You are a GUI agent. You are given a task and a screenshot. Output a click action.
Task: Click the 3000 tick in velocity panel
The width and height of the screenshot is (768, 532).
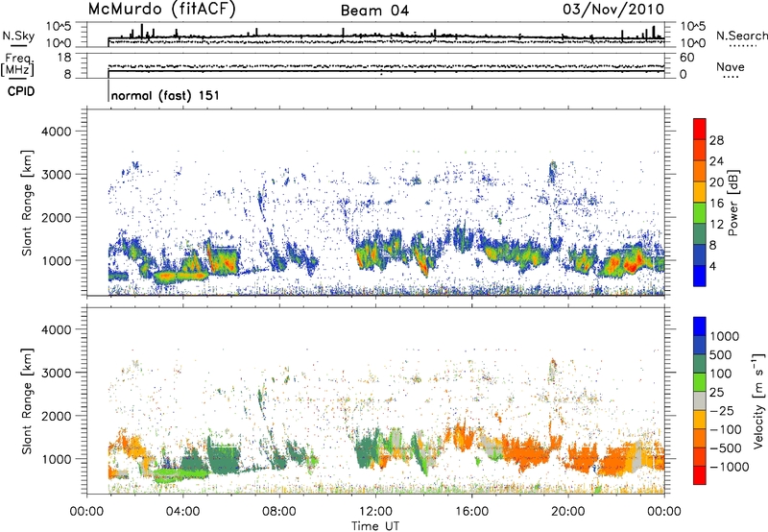tap(56, 373)
